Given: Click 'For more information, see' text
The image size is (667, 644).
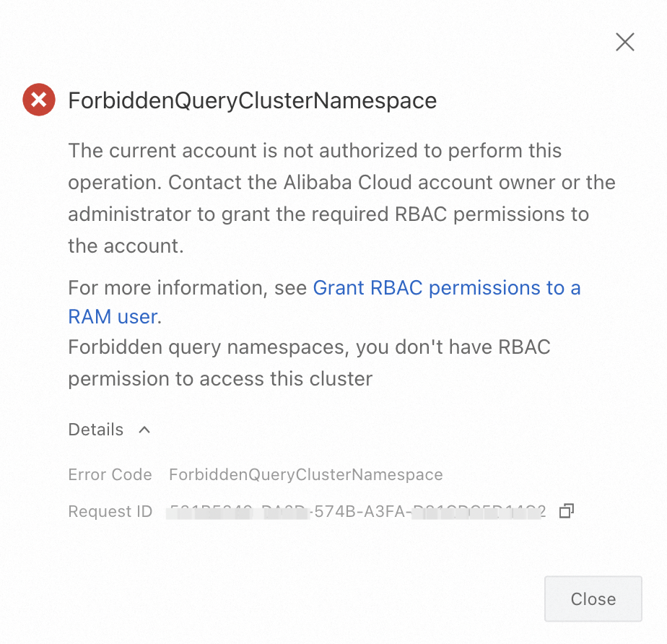Looking at the screenshot, I should pyautogui.click(x=188, y=287).
